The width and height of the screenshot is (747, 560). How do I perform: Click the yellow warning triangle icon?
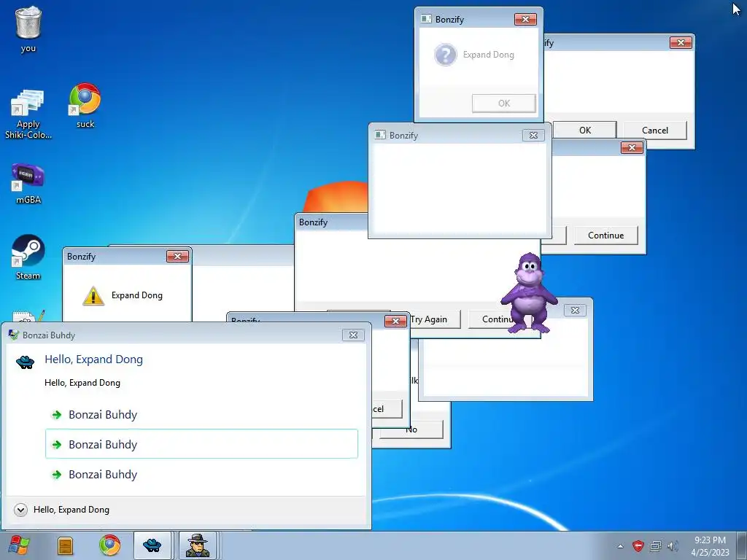93,296
